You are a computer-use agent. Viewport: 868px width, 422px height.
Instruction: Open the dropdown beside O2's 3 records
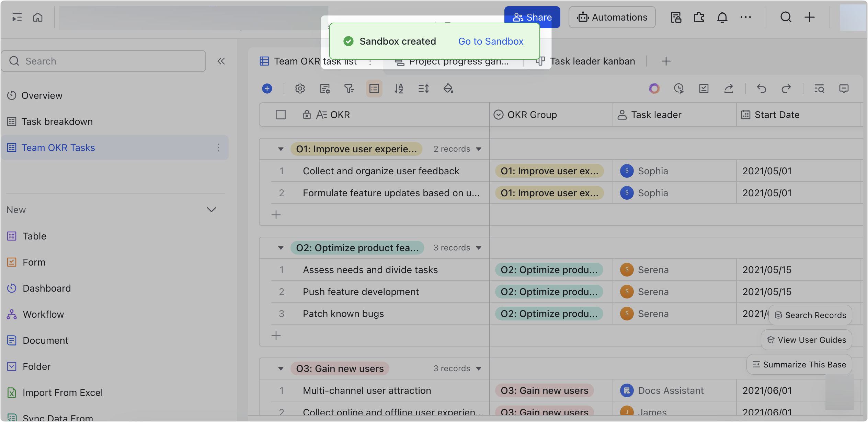[479, 248]
